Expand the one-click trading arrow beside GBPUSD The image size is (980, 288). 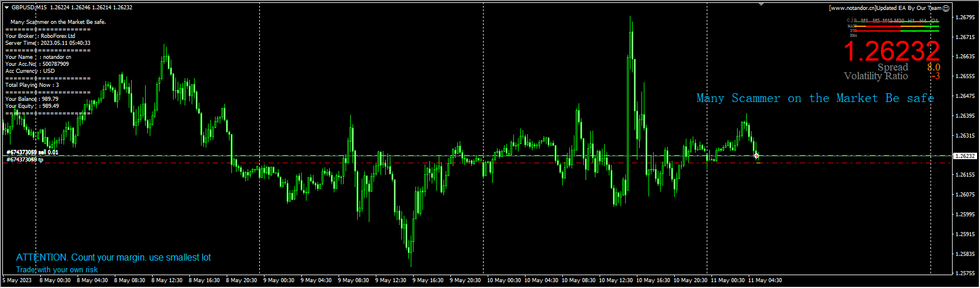[7, 8]
